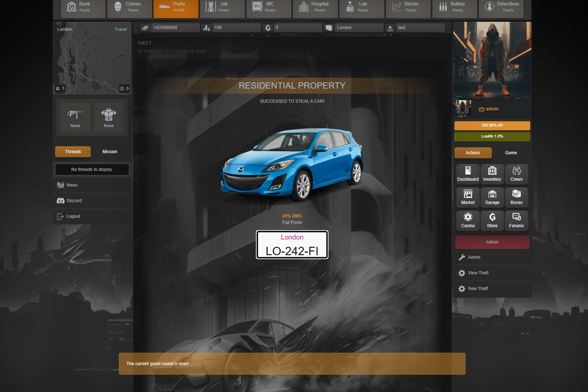Click the admin username link
588x392 pixels.
click(492, 109)
